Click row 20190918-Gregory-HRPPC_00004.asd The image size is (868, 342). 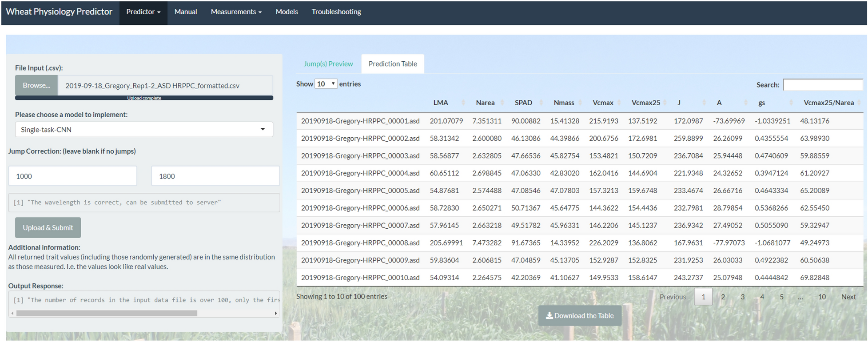click(580, 173)
